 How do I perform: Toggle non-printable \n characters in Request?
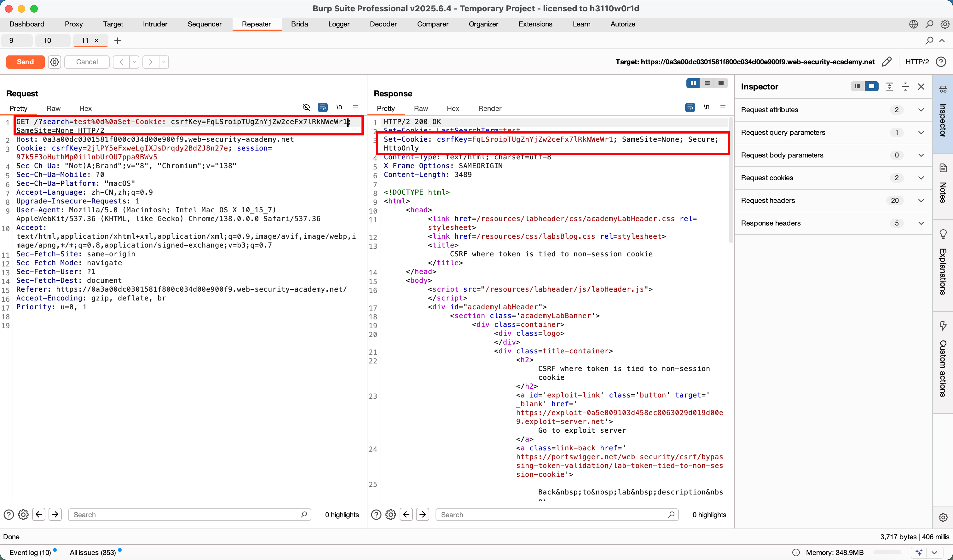coord(339,107)
